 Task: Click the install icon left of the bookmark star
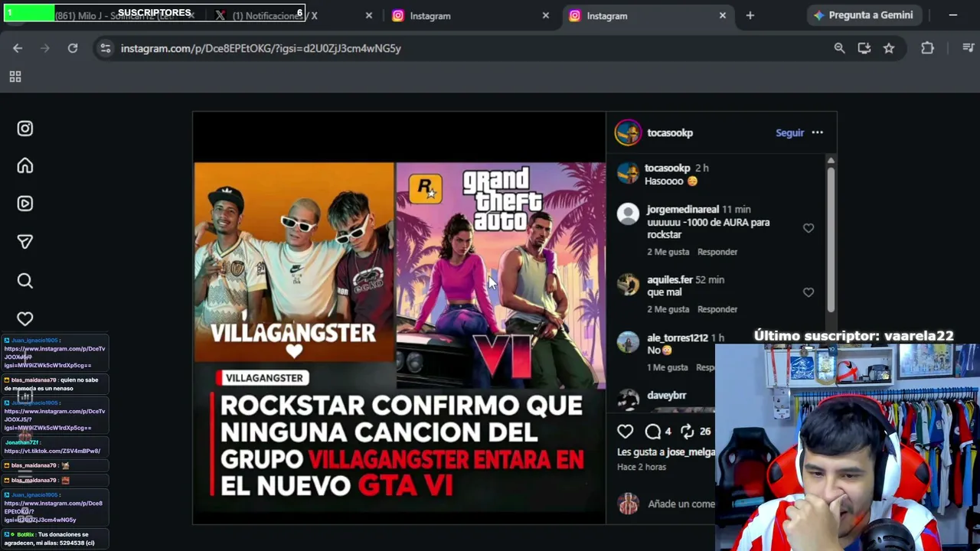pos(864,48)
